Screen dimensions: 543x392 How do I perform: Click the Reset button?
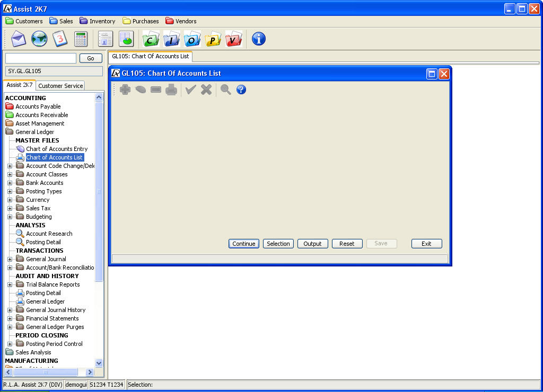[347, 244]
